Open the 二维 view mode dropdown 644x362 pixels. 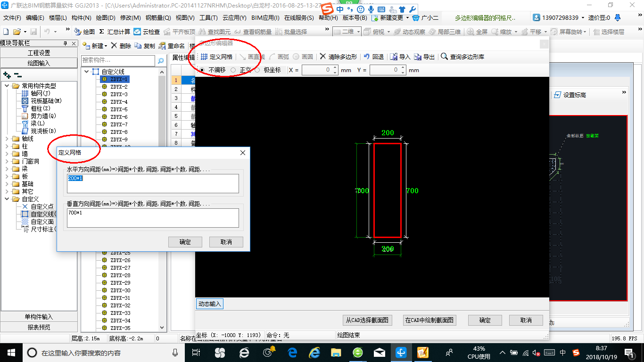(x=359, y=32)
